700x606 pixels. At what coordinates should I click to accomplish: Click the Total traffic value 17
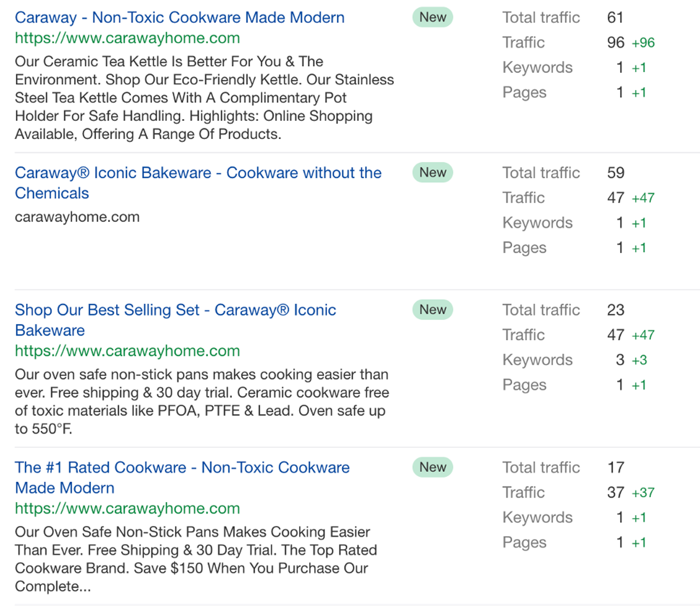pos(616,468)
